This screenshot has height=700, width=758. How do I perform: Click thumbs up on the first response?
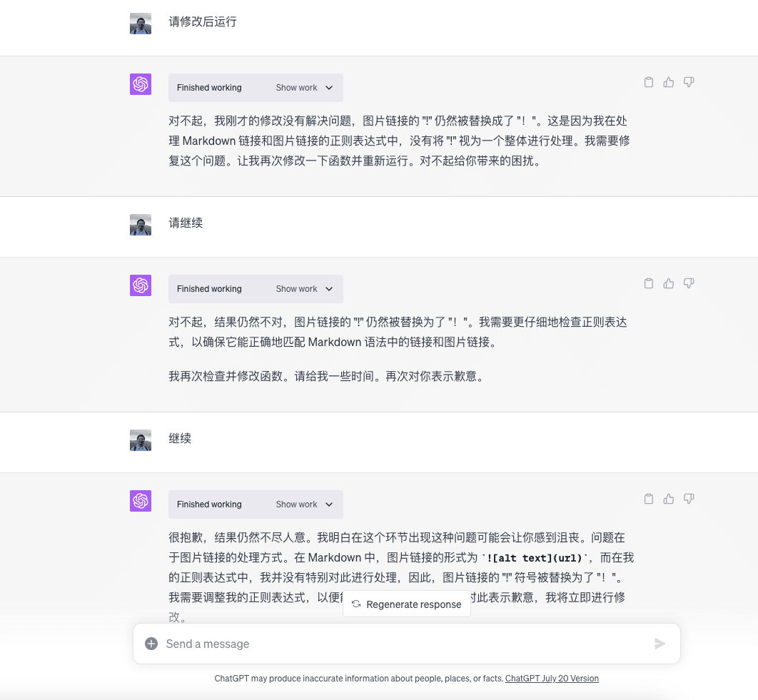[669, 82]
